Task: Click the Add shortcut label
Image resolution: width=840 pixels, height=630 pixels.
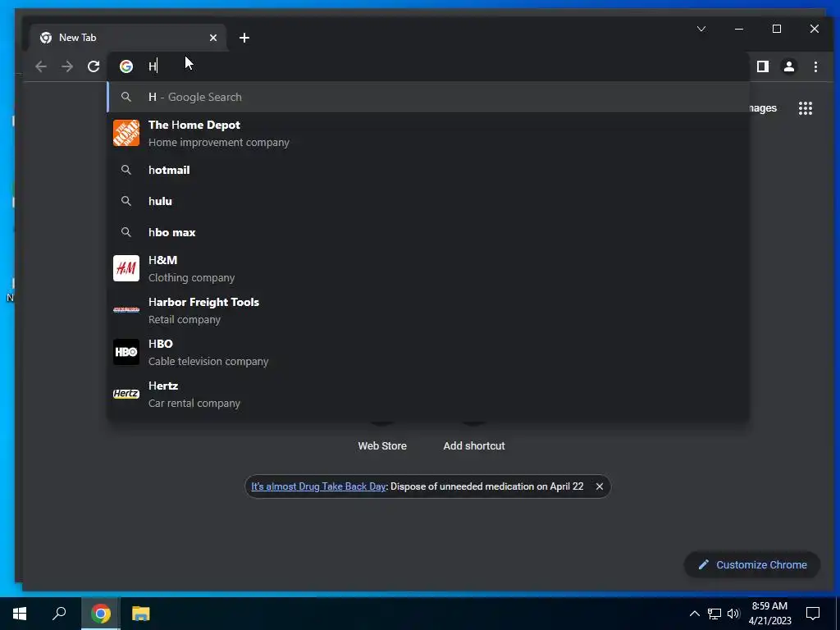Action: 474,445
